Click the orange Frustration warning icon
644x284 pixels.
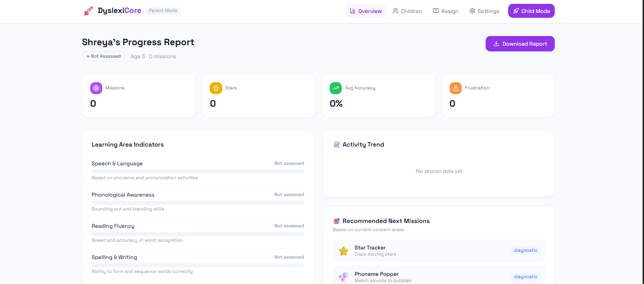point(455,88)
